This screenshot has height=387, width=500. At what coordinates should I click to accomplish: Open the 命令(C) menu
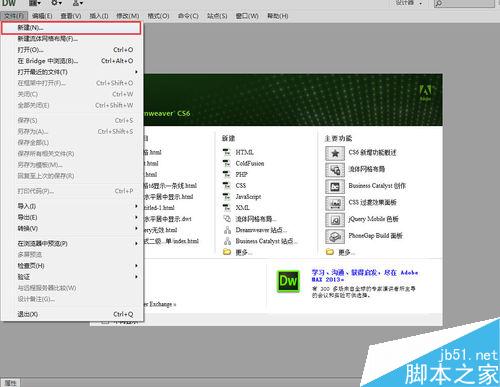(x=188, y=16)
